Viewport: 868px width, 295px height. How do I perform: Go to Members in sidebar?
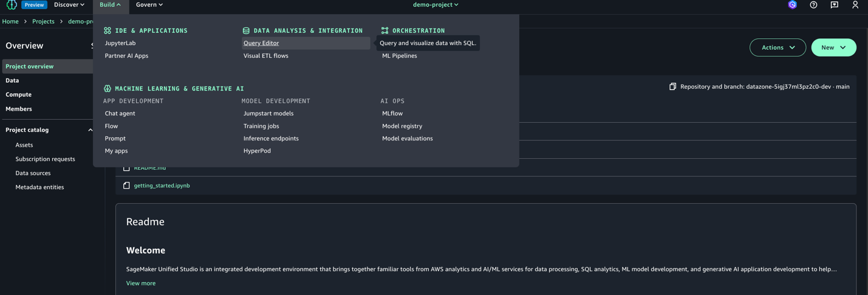point(19,109)
